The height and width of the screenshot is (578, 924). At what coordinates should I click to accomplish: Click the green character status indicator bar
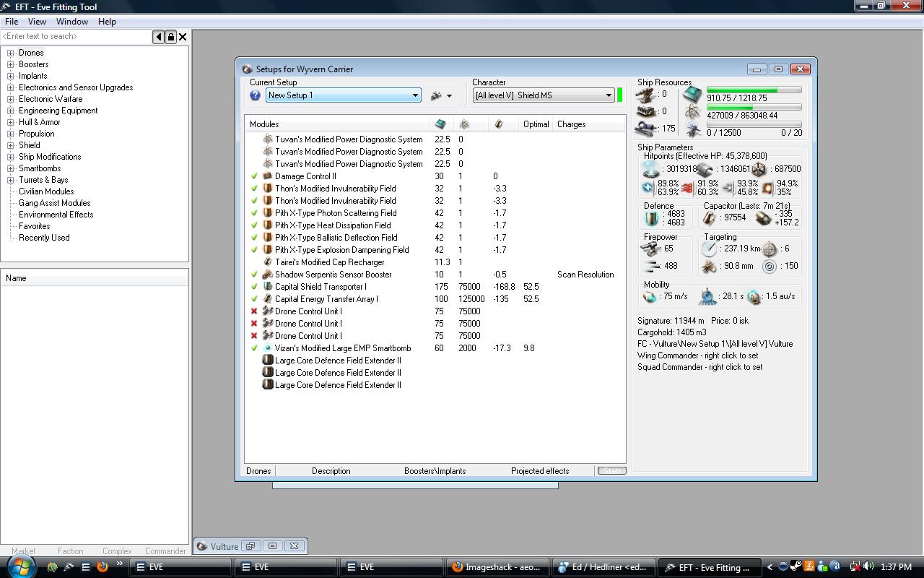point(619,95)
